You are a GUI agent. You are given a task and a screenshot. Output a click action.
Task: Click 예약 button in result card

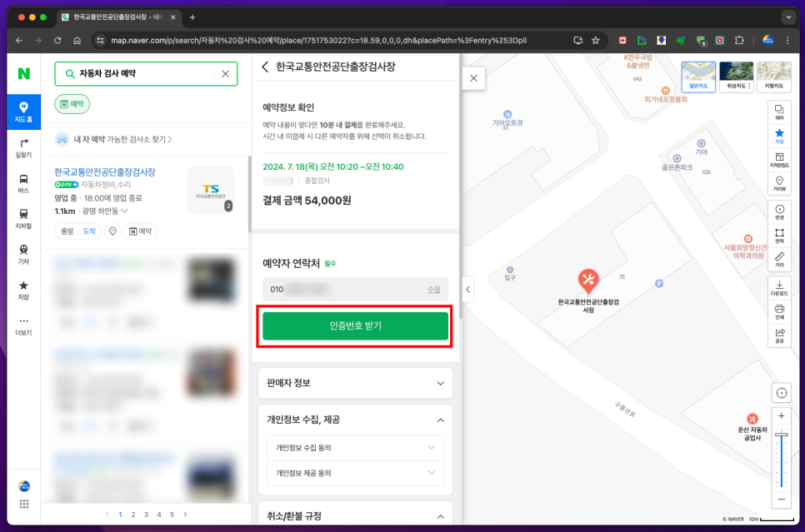(140, 231)
